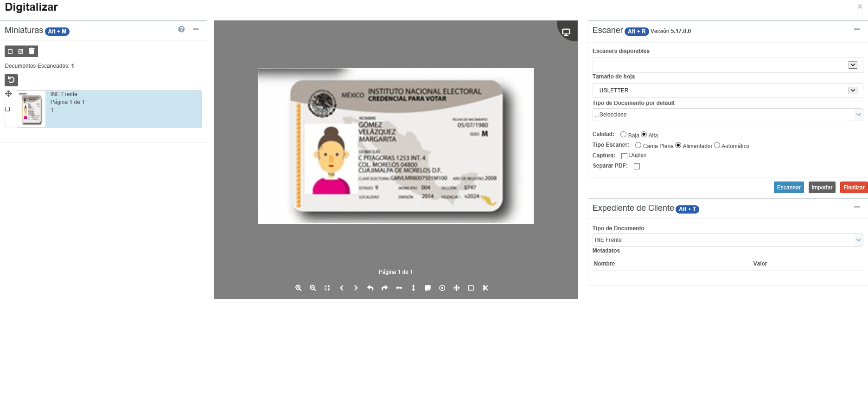Screen dimensions: 868x402
Task: Go to next page in viewer
Action: click(x=356, y=288)
